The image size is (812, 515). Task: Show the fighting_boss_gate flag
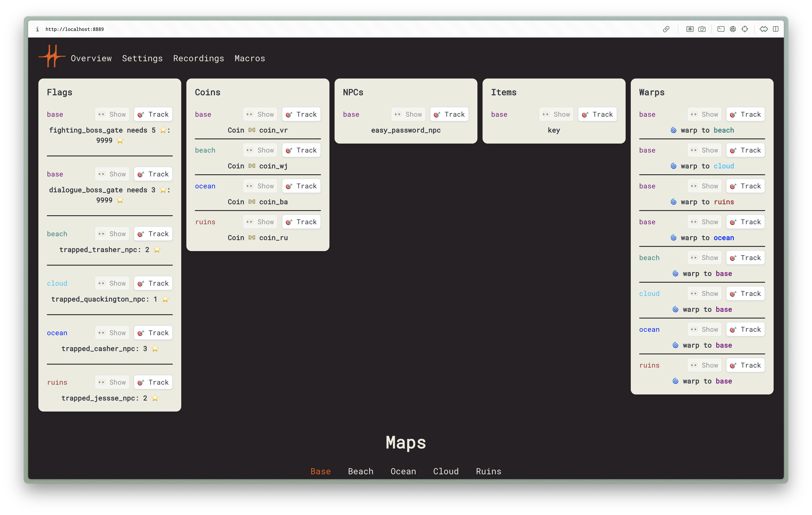112,114
